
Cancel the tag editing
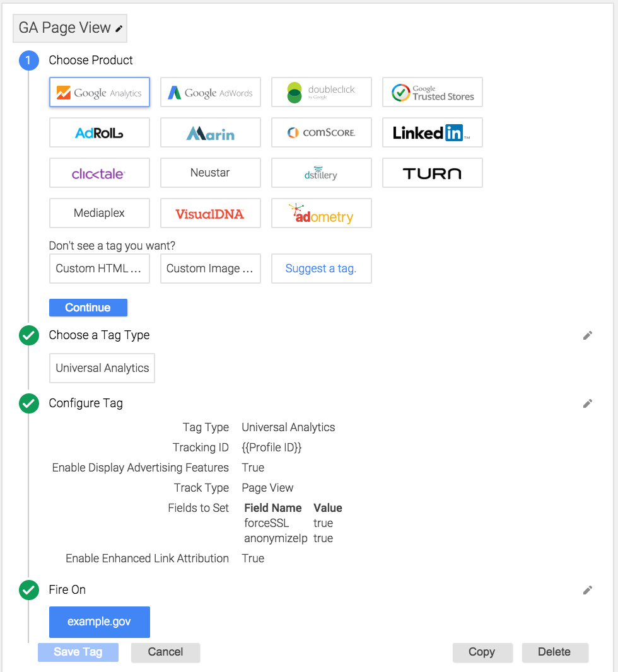165,652
